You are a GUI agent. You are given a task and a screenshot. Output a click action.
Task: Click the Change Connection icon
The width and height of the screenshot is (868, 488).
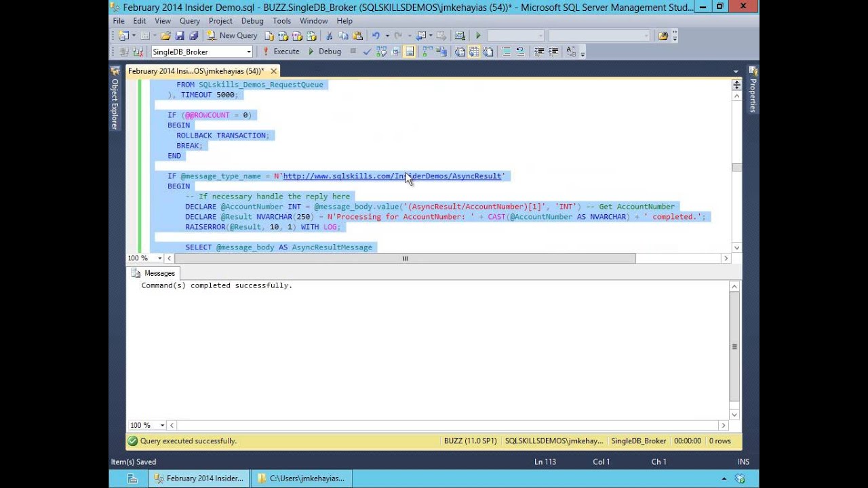pos(138,52)
